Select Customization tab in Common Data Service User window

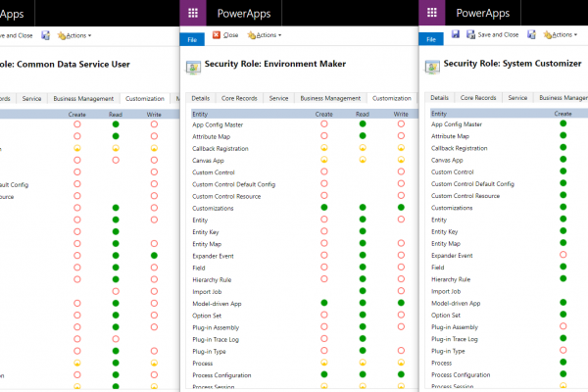click(x=145, y=99)
